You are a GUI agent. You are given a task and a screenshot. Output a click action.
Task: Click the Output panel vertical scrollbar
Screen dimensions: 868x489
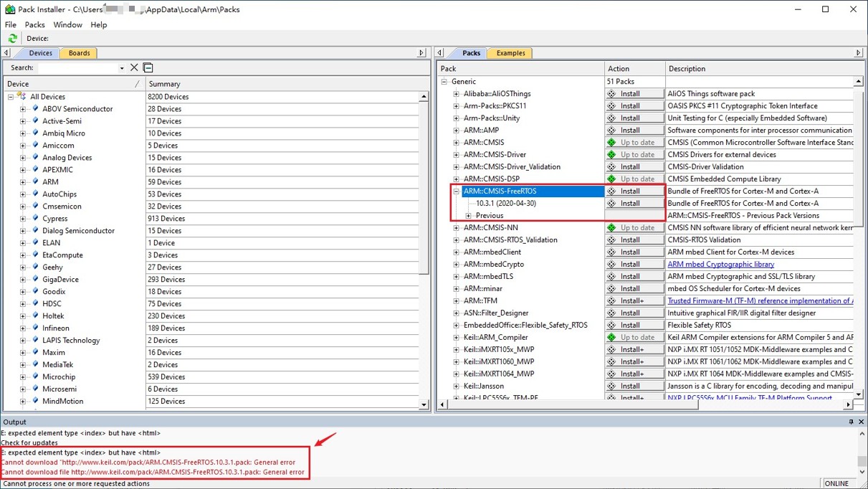[x=862, y=452]
